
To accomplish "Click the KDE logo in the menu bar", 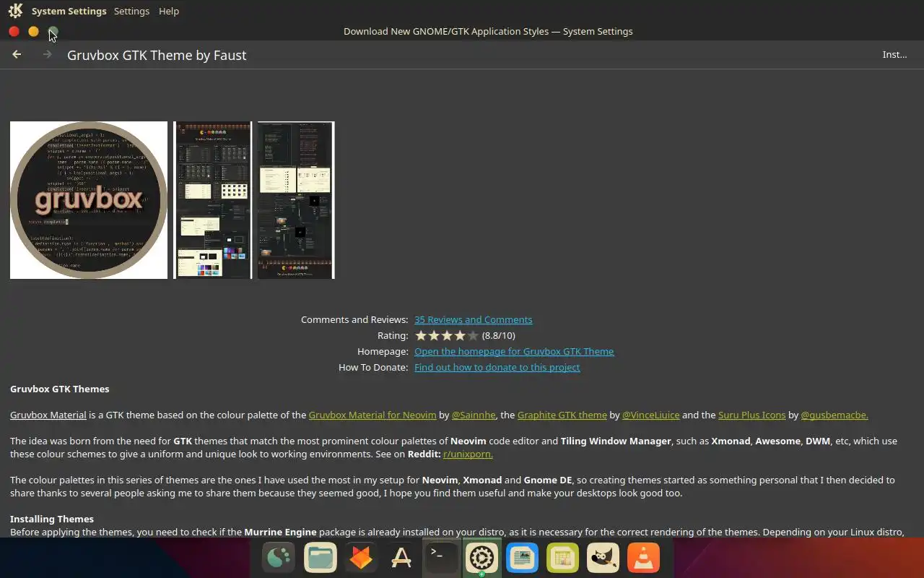I will (15, 11).
